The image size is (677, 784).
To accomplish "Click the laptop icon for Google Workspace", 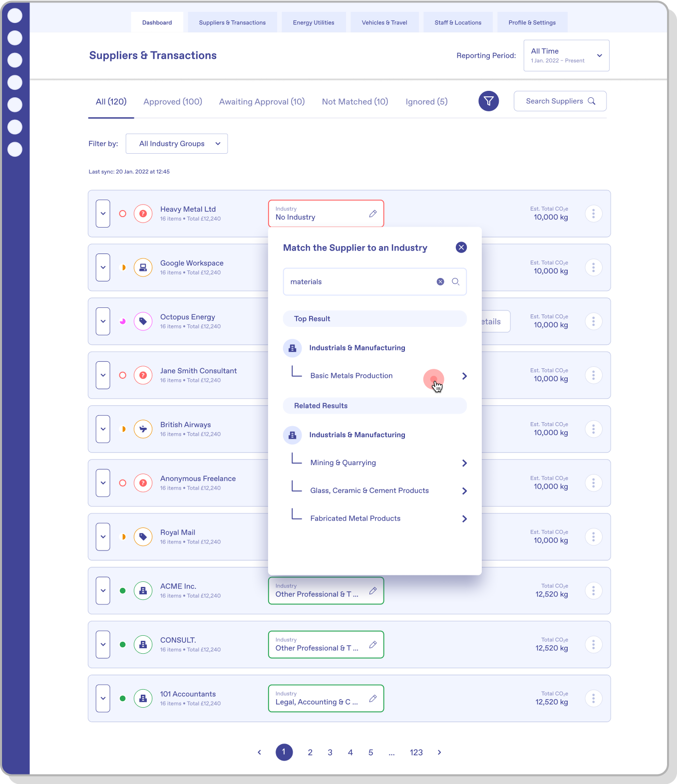I will point(143,267).
